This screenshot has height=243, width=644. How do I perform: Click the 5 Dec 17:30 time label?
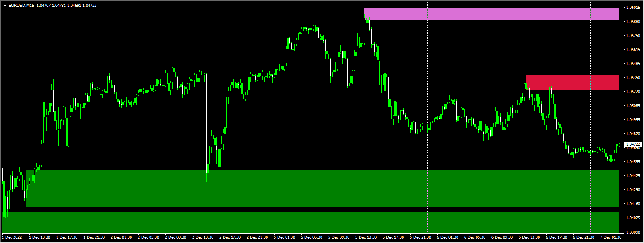[393, 238]
